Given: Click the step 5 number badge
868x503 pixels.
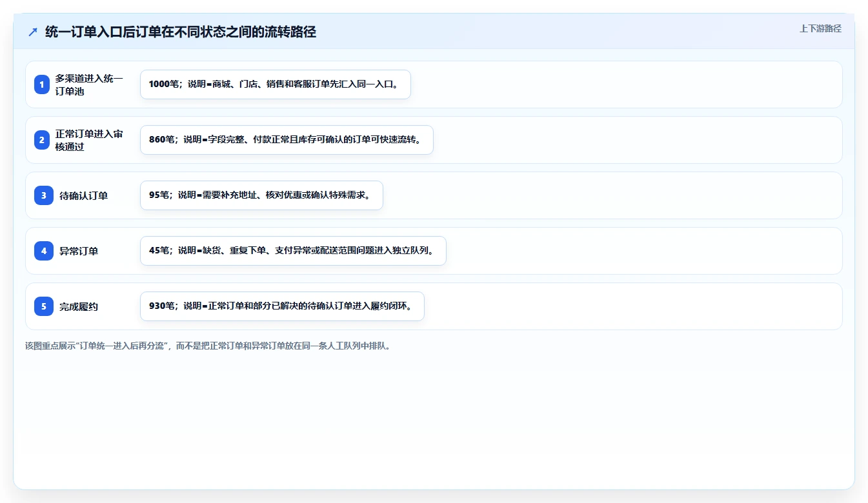Looking at the screenshot, I should [x=44, y=306].
